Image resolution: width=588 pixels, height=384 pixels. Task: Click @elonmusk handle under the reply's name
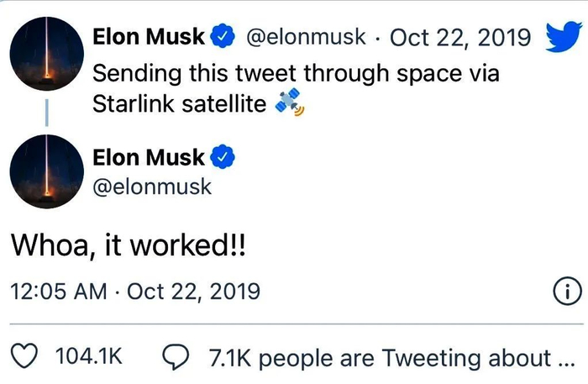click(x=151, y=185)
